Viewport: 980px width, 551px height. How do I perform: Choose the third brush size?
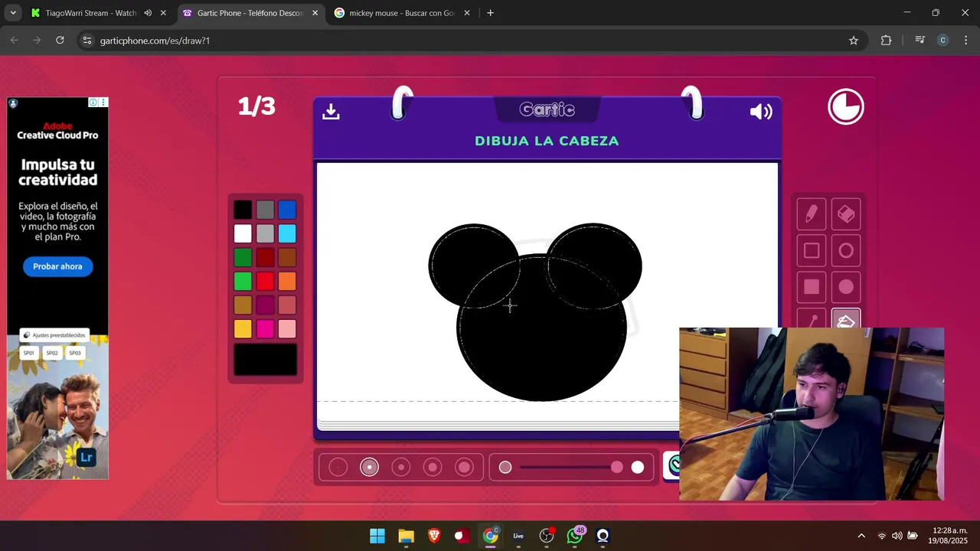(401, 468)
